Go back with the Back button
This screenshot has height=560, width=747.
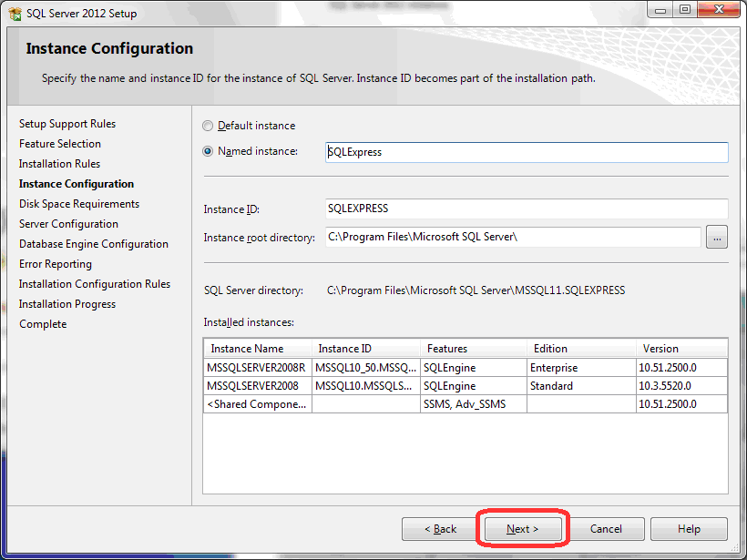(440, 529)
